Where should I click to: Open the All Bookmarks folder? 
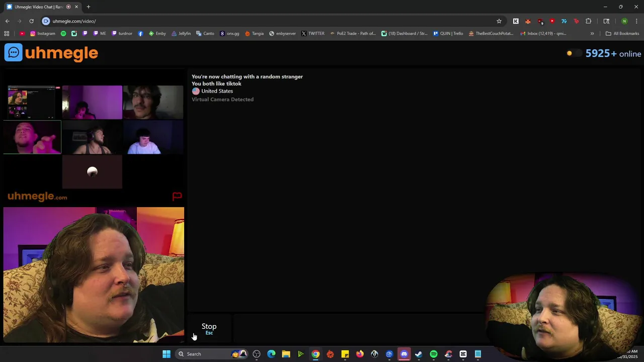(622, 34)
